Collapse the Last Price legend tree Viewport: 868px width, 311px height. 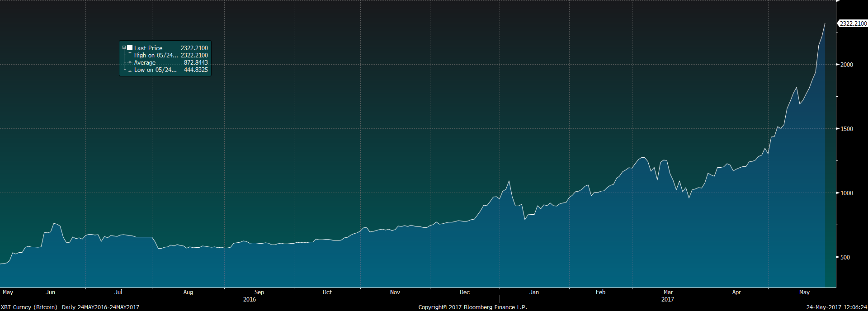coord(124,48)
